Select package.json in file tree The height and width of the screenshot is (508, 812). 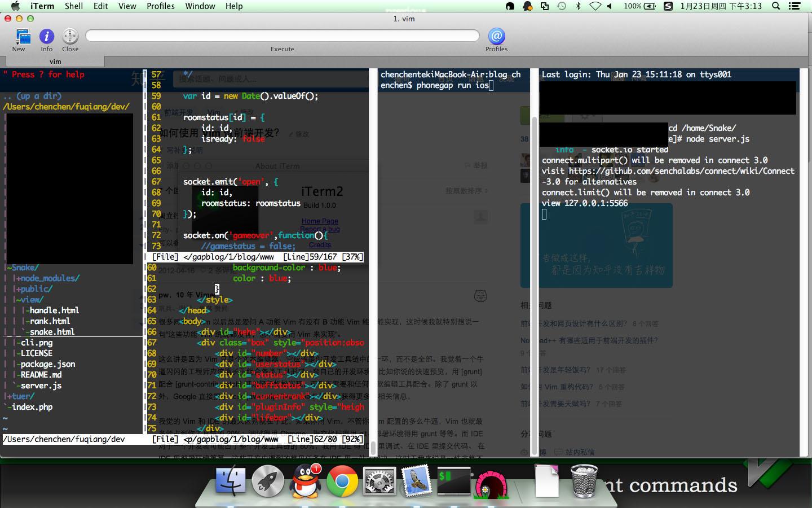click(48, 364)
